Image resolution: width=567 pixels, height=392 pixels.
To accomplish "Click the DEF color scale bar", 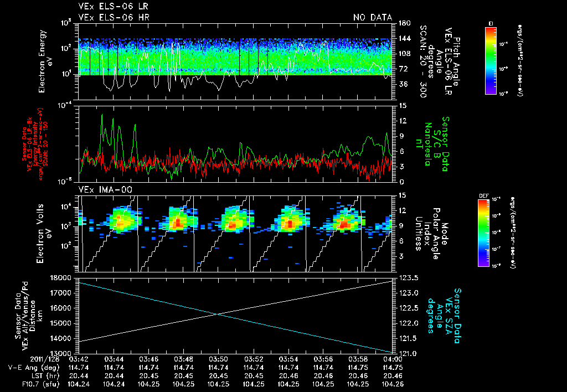I will coord(483,233).
